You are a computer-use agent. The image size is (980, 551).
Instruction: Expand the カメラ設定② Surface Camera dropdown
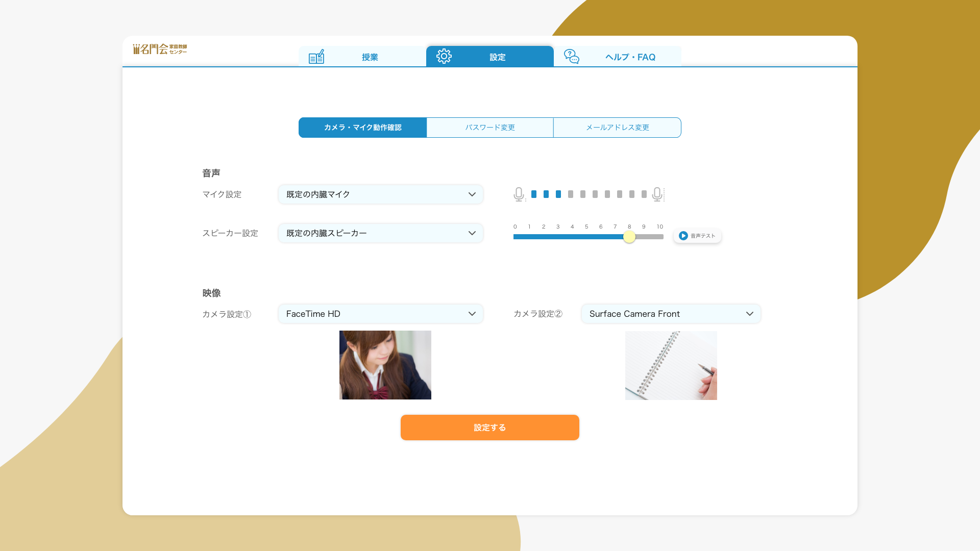click(671, 314)
